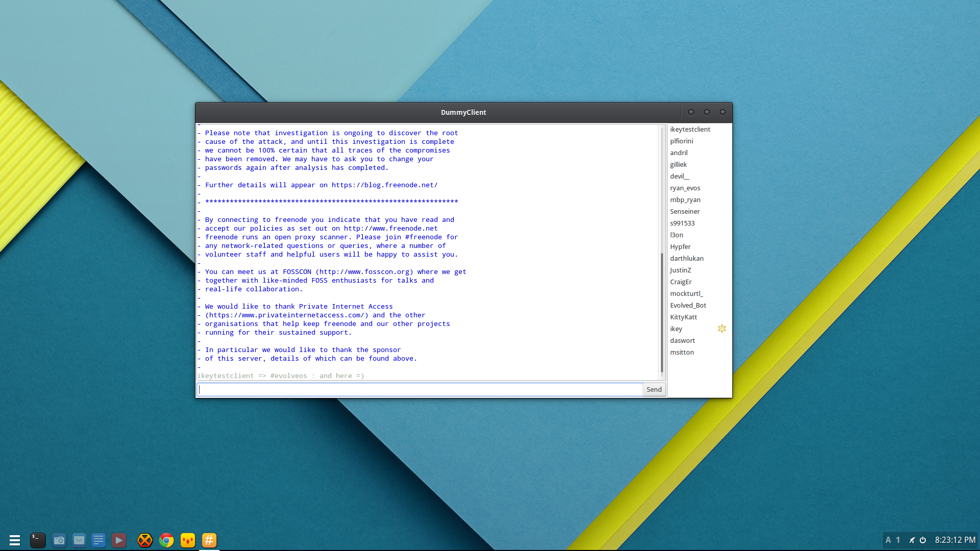Click the muted volume tray icon
The image size is (980, 551).
[x=912, y=540]
